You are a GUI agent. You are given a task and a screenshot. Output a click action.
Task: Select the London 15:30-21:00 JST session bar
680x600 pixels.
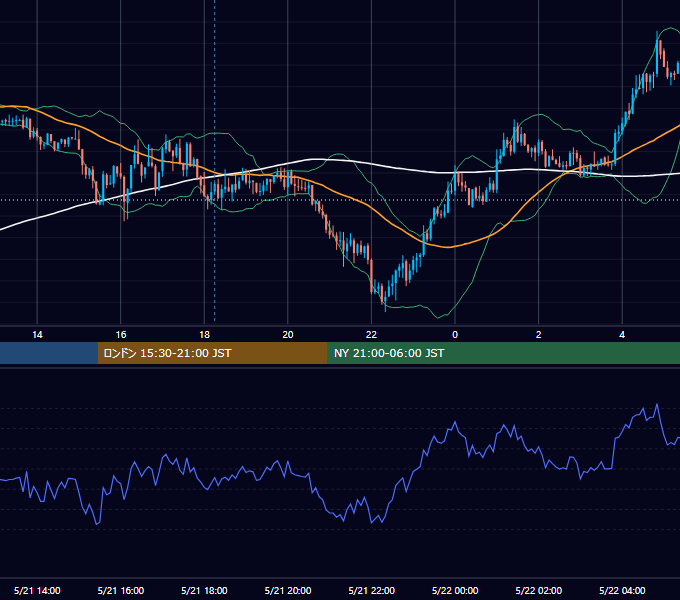[212, 353]
